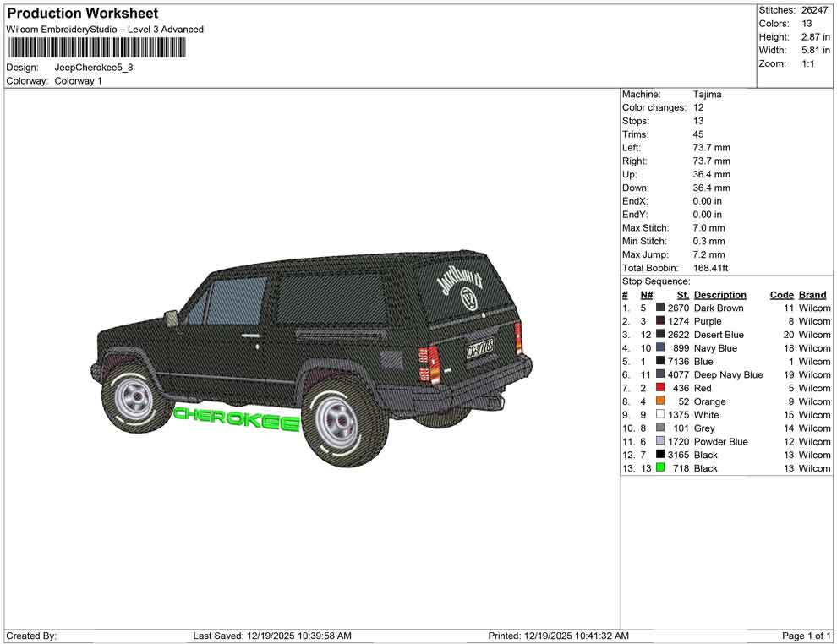Click the Production Worksheet title
Image resolution: width=837 pixels, height=644 pixels.
pos(82,14)
